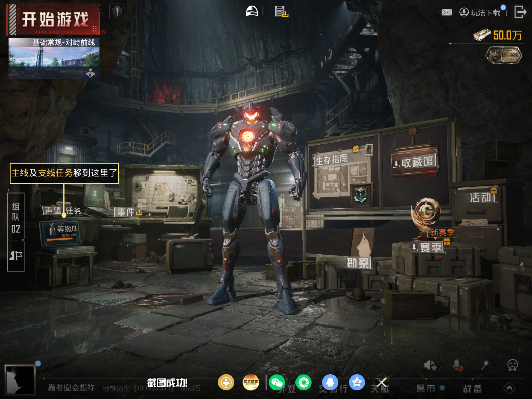The image size is (532, 399).
Task: Click the exit door icon
Action: (520, 12)
